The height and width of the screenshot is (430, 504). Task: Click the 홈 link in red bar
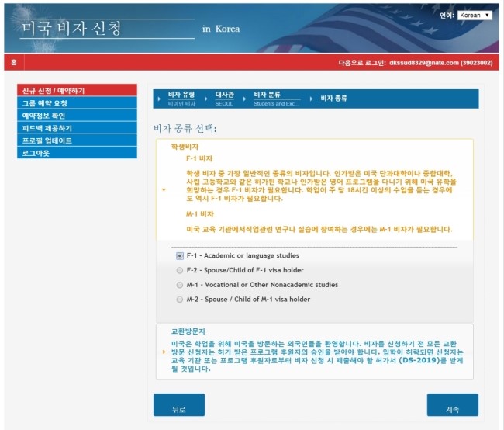(13, 61)
